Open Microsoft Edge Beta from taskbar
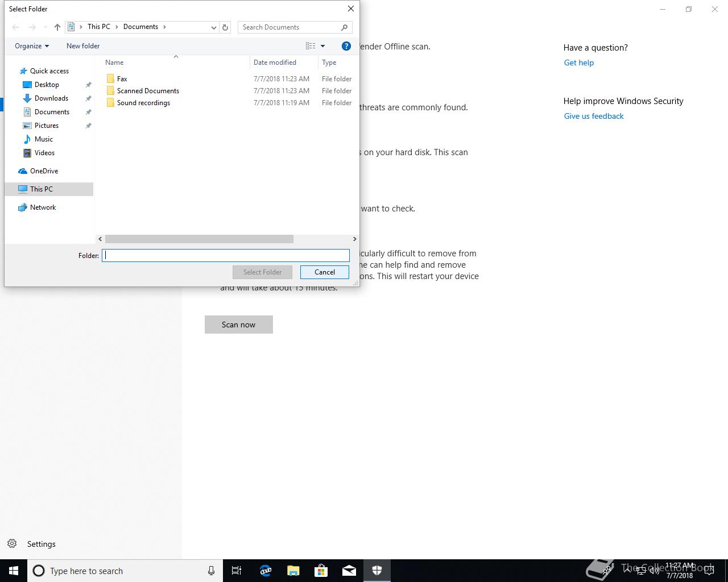Screen dimensions: 728x582 266,571
